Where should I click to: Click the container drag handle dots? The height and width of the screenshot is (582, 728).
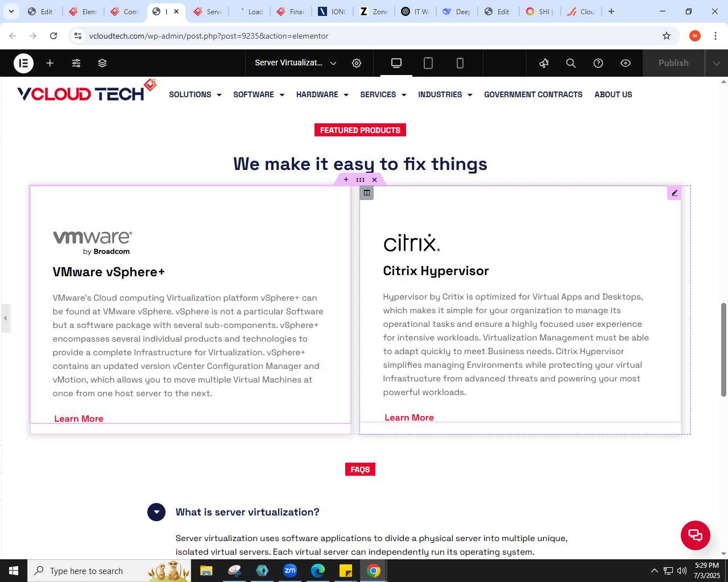(x=360, y=180)
